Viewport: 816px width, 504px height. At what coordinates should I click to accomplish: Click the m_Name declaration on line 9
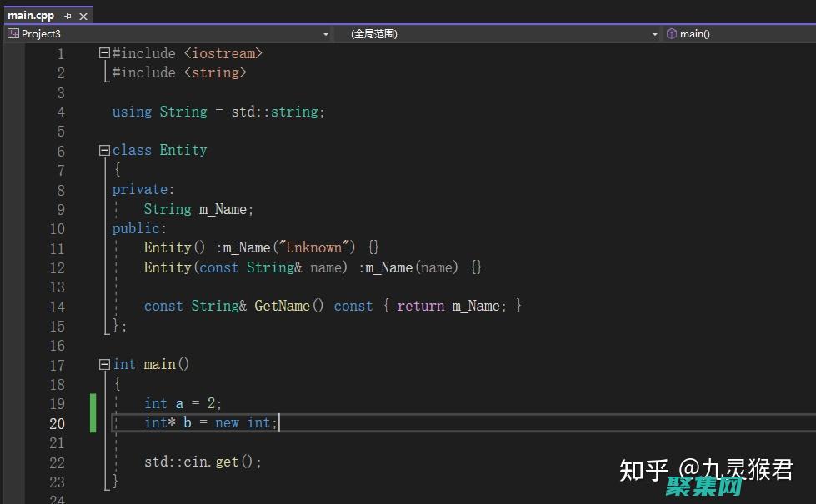[223, 209]
